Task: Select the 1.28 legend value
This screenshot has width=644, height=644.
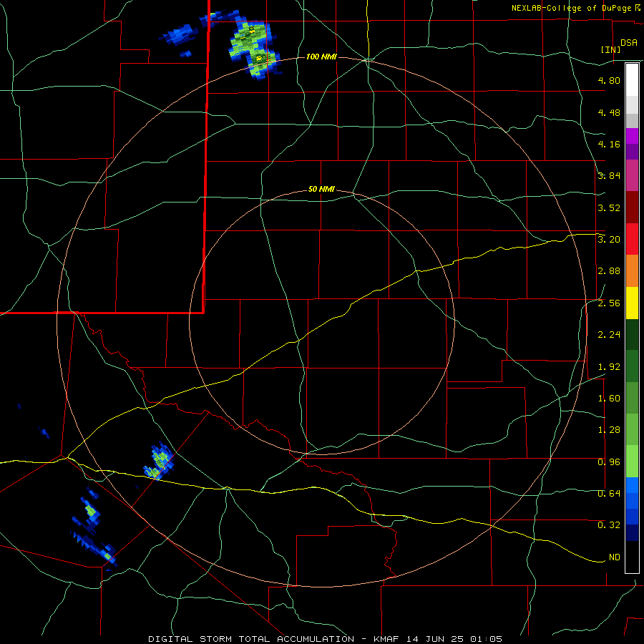Action: 609,430
